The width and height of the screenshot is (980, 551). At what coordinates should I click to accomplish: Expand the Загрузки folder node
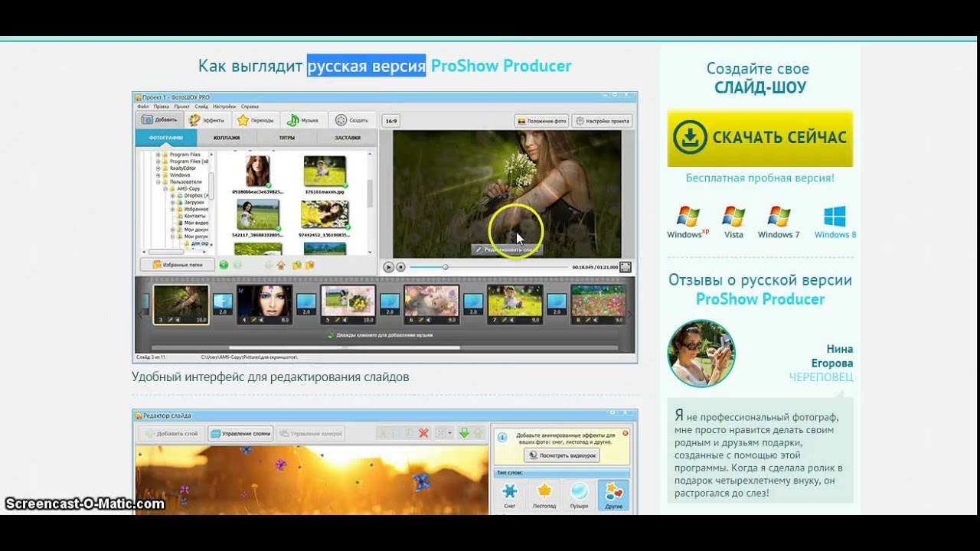pyautogui.click(x=173, y=203)
